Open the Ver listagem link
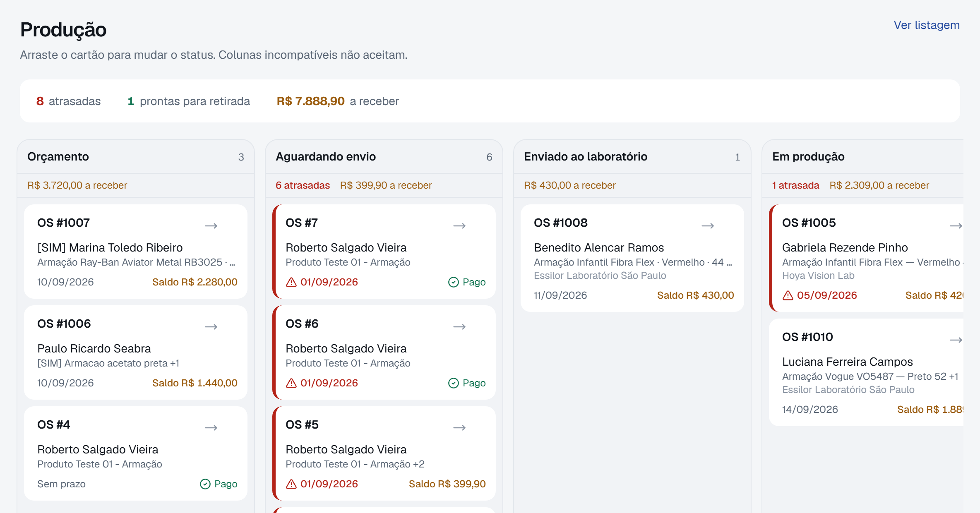Image resolution: width=980 pixels, height=513 pixels. pyautogui.click(x=927, y=25)
